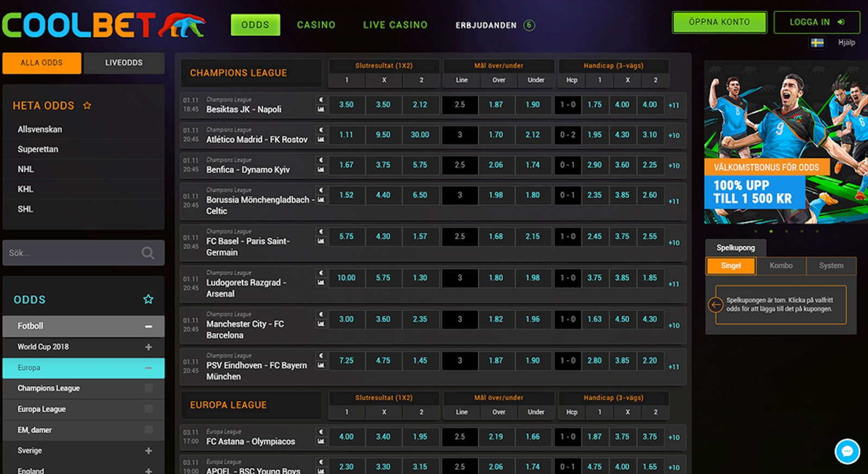Click the Coolbet polar bear logo

[182, 25]
